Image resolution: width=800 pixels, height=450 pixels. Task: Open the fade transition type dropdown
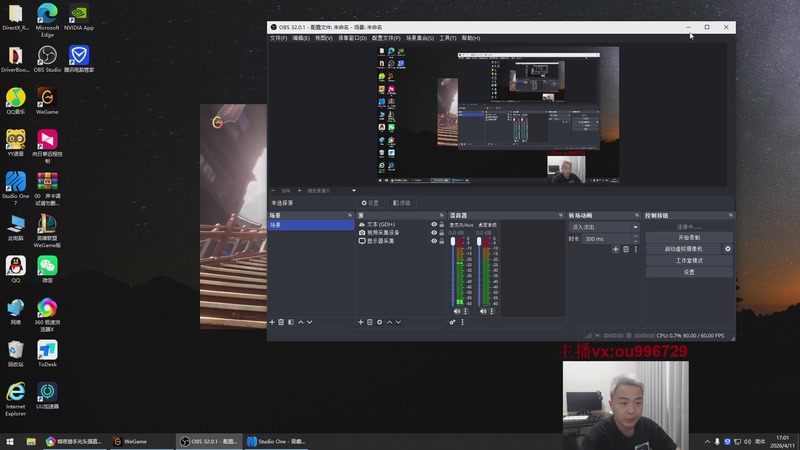pyautogui.click(x=604, y=227)
